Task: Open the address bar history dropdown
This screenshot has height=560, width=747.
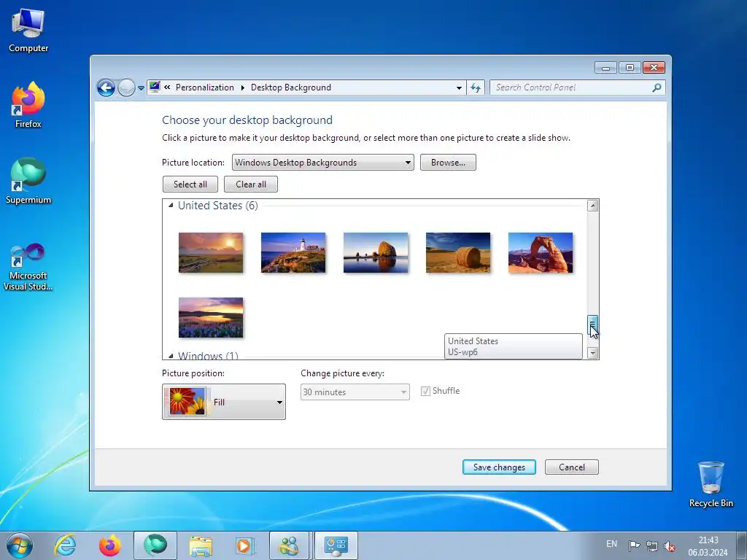Action: (459, 87)
